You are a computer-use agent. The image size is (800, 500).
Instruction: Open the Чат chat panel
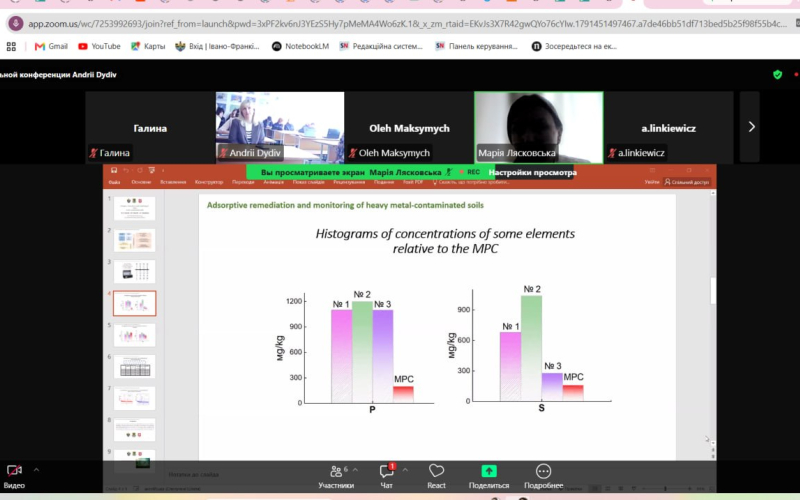point(386,477)
